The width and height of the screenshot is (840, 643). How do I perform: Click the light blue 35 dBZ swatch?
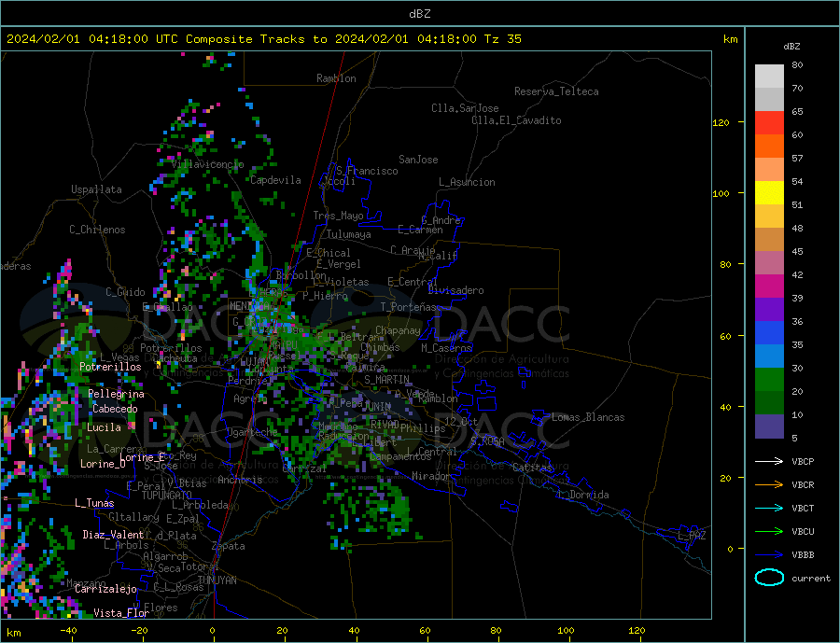click(x=769, y=356)
